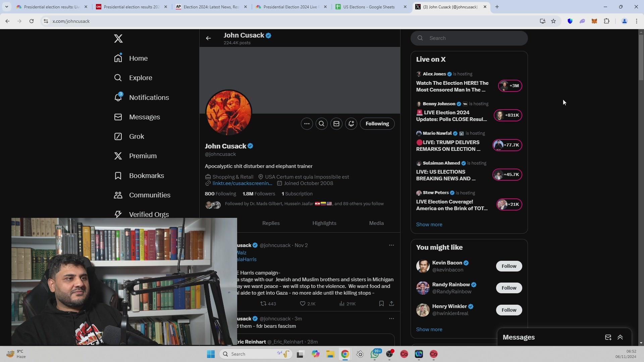Join Mario Nawfal live space (+77.7K)

tap(507, 145)
